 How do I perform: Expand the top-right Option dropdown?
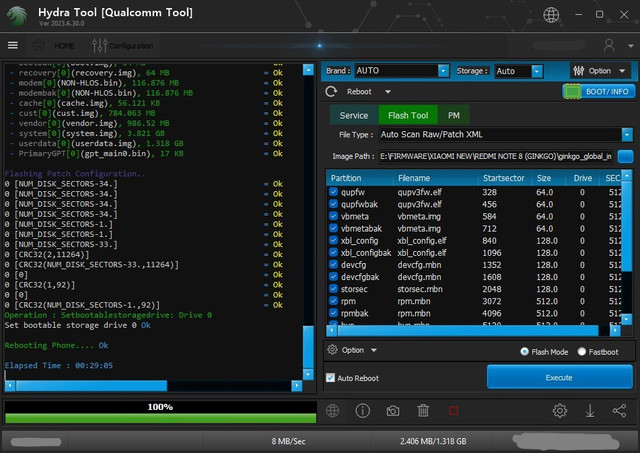pos(622,71)
